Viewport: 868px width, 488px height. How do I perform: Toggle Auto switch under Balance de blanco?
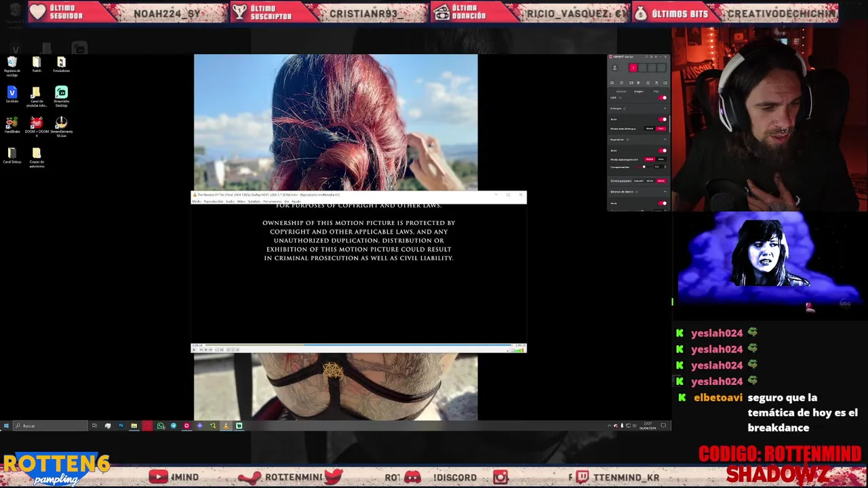(663, 203)
